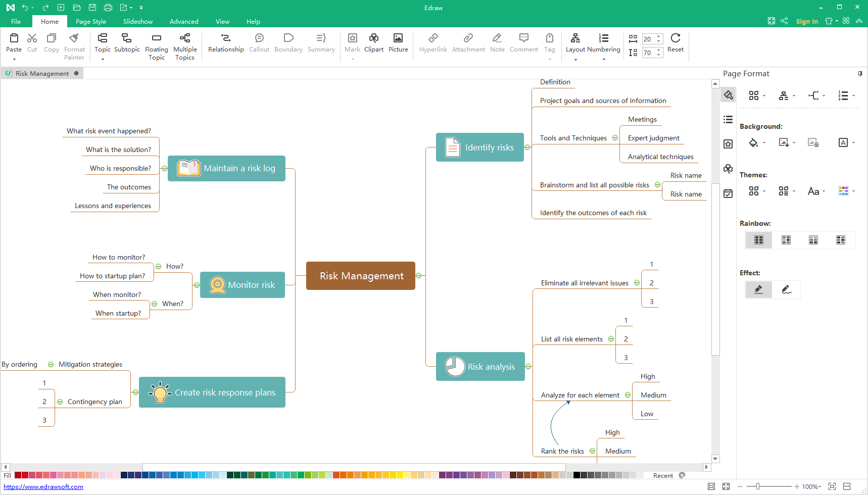Insert a Floating Topic
868x495 pixels.
(156, 43)
